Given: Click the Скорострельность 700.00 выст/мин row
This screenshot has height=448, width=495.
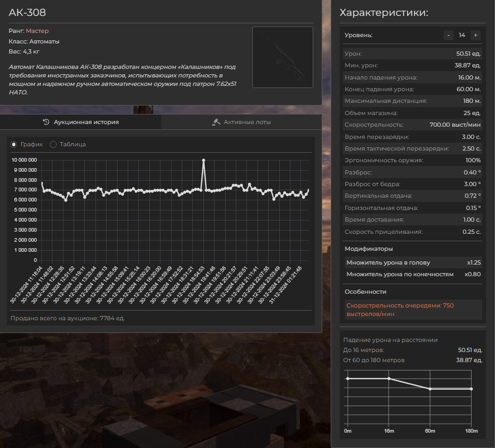Looking at the screenshot, I should coord(412,125).
